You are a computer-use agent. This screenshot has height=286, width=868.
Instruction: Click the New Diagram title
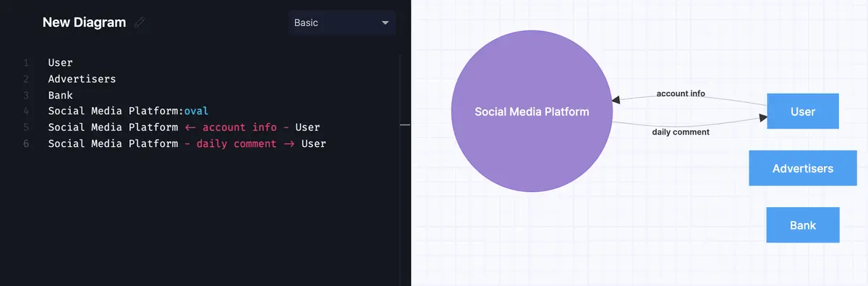[x=84, y=22]
